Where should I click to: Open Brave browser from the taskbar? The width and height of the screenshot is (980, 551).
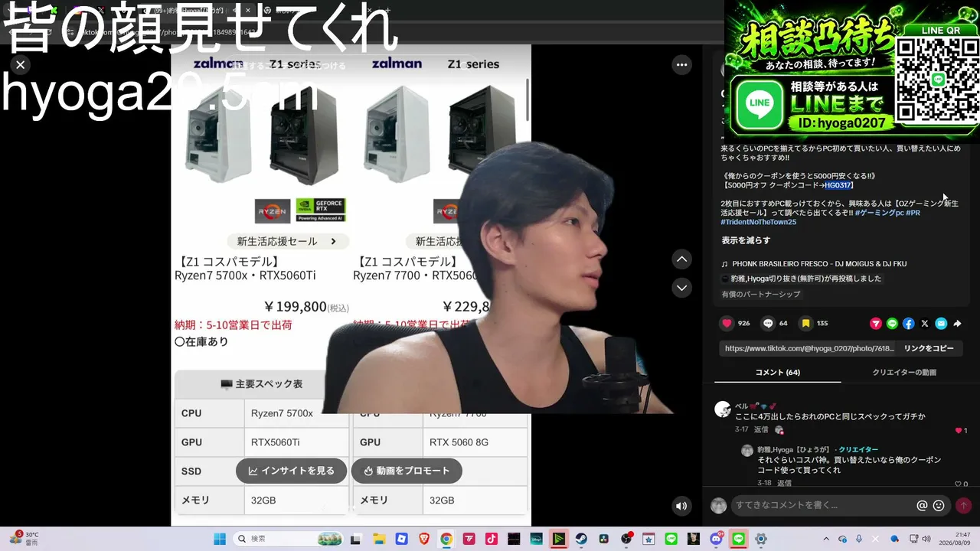point(424,539)
